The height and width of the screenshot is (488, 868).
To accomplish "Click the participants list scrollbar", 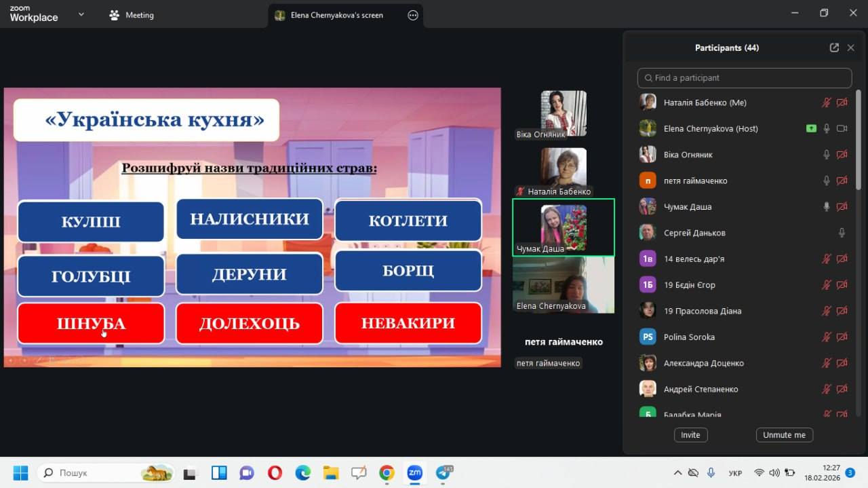I will (x=858, y=143).
